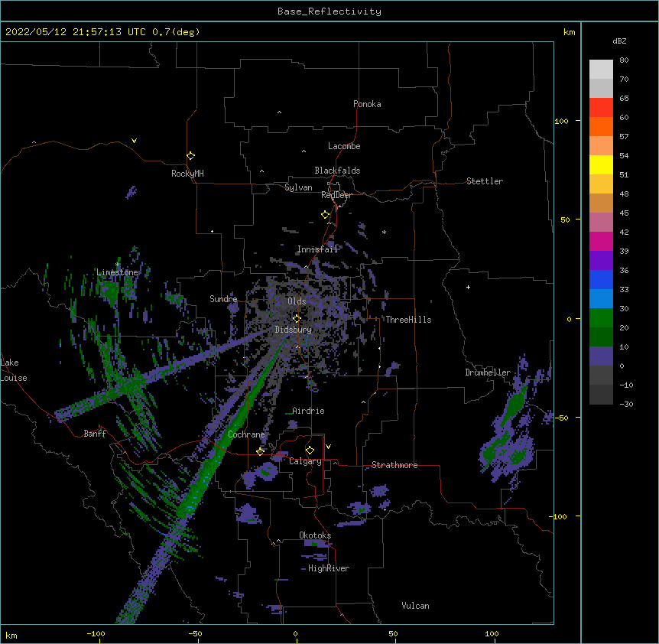Image resolution: width=659 pixels, height=644 pixels.
Task: Click the asterisk marker above Limestone label
Action: point(118,265)
